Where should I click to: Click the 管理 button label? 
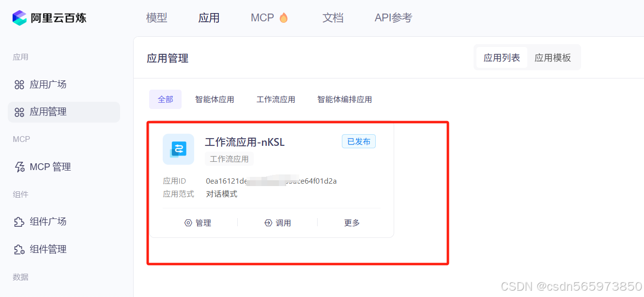point(203,223)
